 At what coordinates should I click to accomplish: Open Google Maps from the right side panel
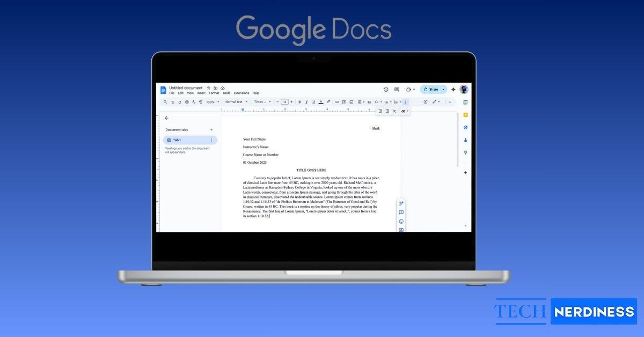point(465,152)
